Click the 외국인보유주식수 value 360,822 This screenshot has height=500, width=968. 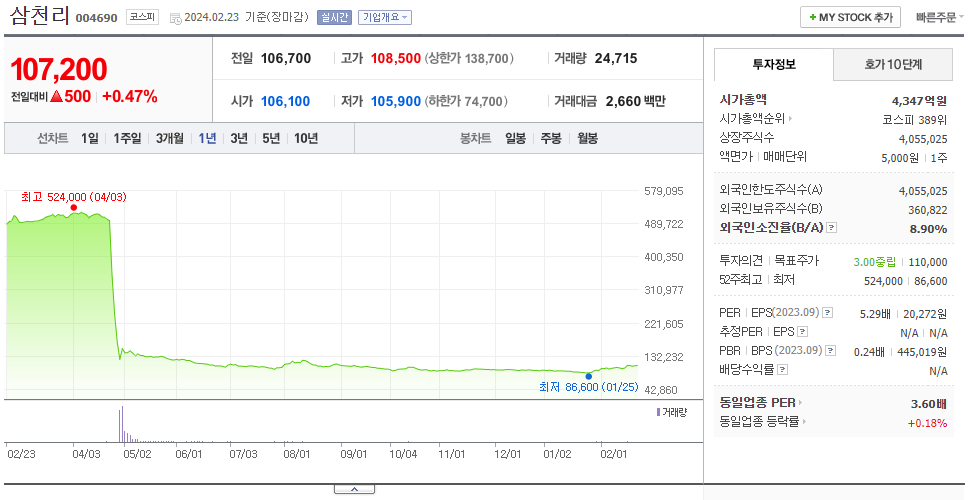click(928, 210)
